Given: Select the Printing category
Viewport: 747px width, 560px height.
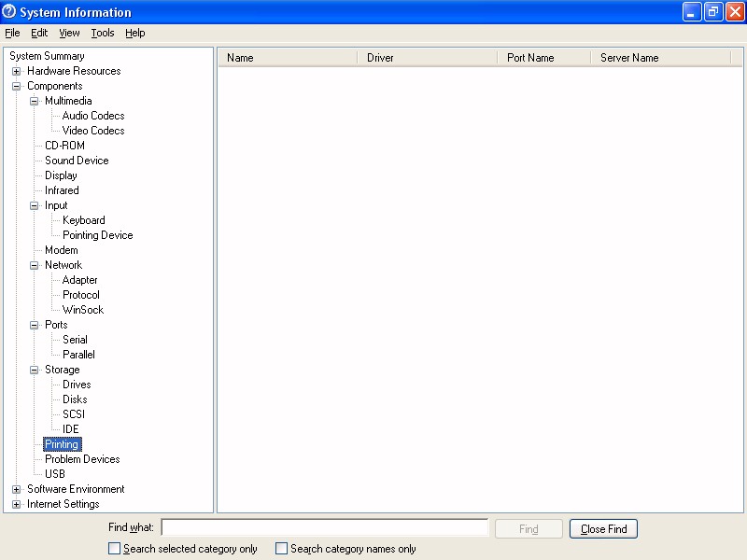Looking at the screenshot, I should (63, 444).
